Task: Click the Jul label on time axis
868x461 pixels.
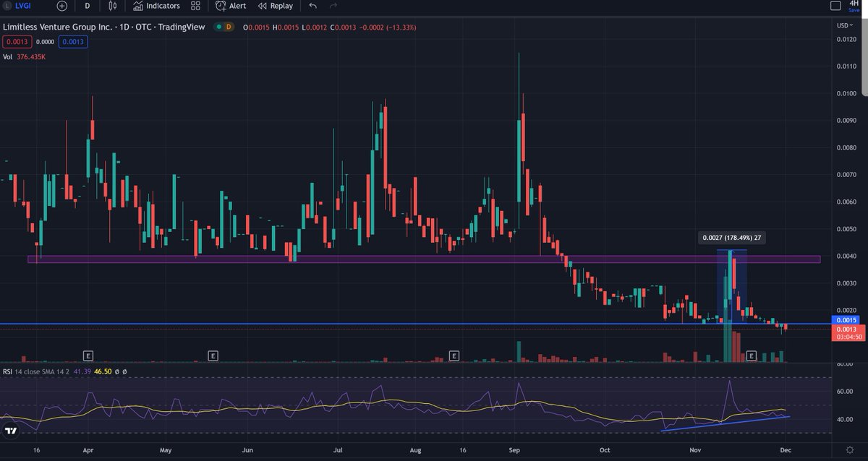Action: (x=338, y=449)
